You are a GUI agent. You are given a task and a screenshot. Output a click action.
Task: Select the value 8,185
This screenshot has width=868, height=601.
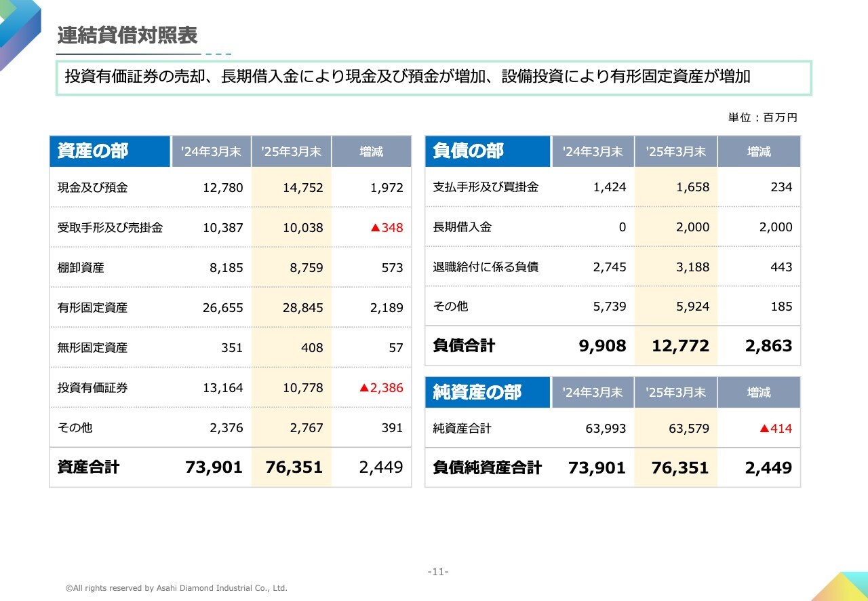click(226, 268)
